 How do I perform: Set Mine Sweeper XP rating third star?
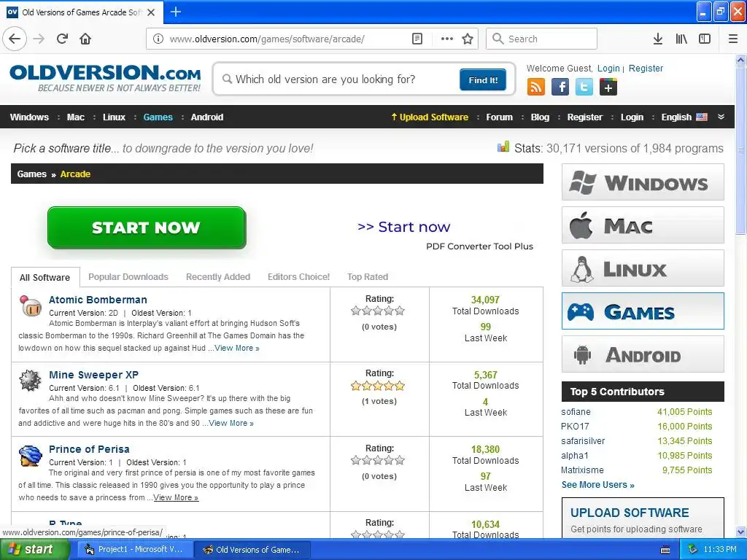378,386
